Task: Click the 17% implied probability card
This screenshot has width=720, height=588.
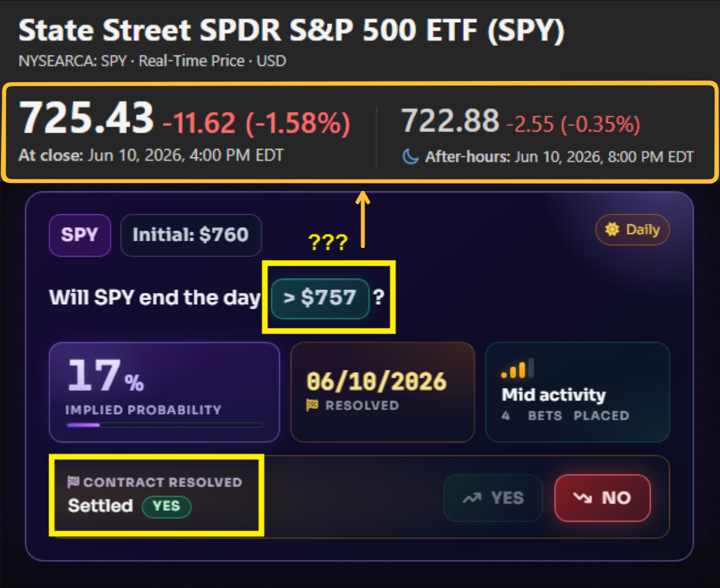Action: pos(164,392)
